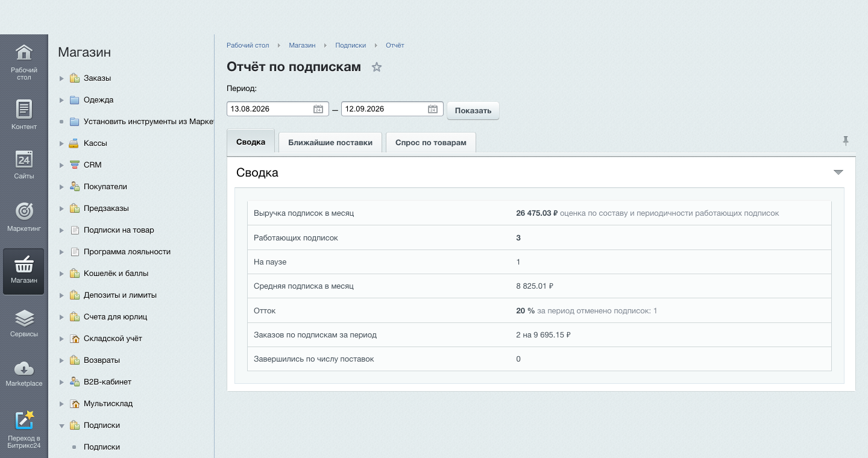The width and height of the screenshot is (868, 458).
Task: Open calendar picker for end date
Action: tap(433, 109)
